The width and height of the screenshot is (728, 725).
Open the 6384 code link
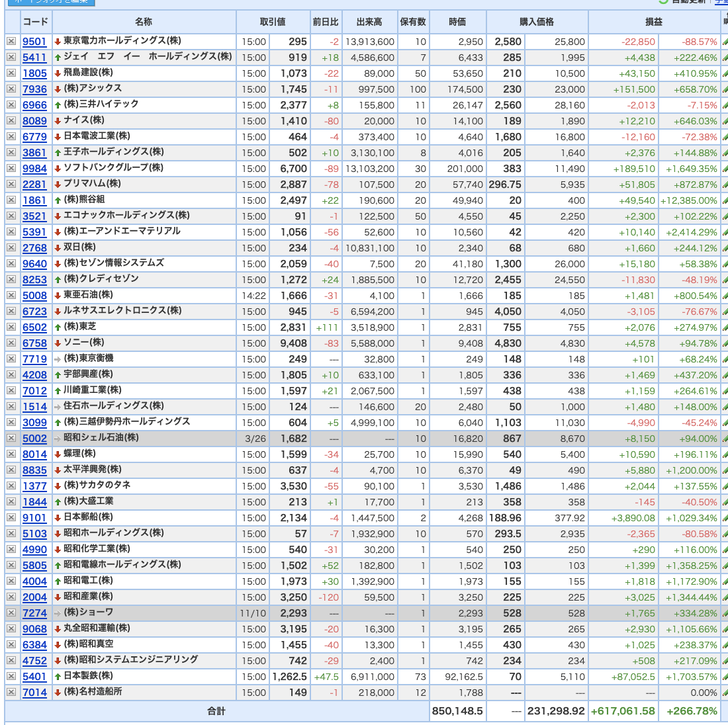click(35, 645)
